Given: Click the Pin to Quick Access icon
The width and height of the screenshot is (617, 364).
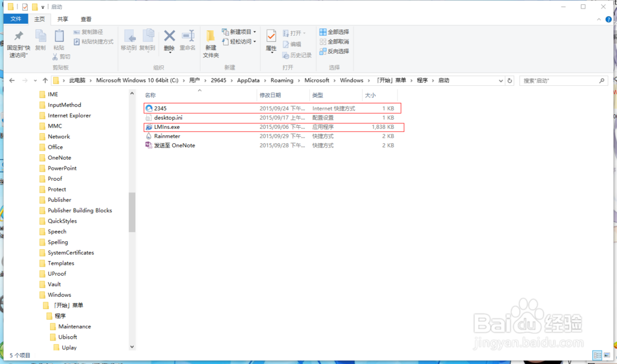Looking at the screenshot, I should pyautogui.click(x=19, y=36).
